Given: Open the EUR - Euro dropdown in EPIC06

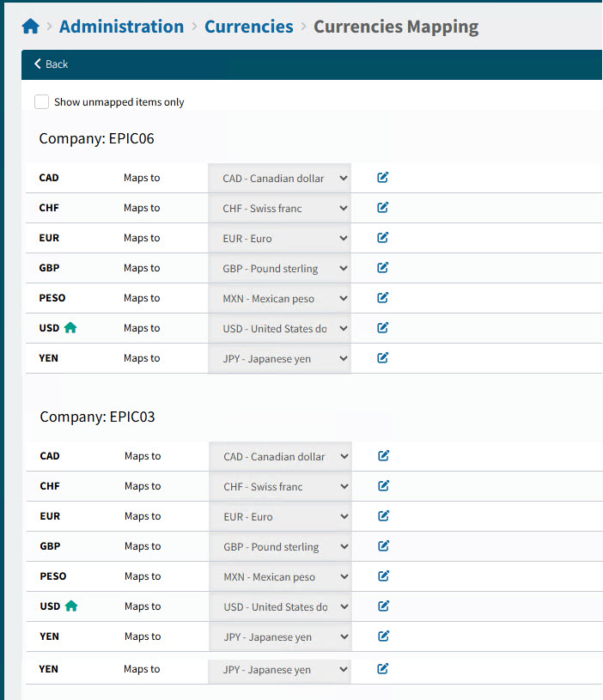Looking at the screenshot, I should (x=279, y=239).
